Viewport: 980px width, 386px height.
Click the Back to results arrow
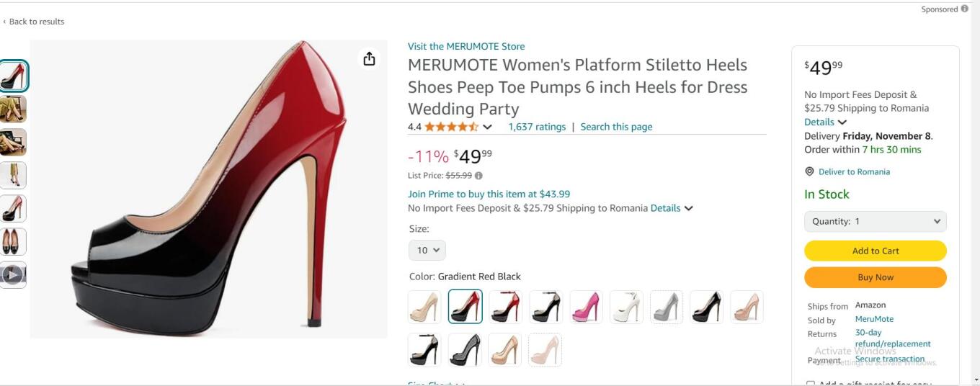point(4,22)
